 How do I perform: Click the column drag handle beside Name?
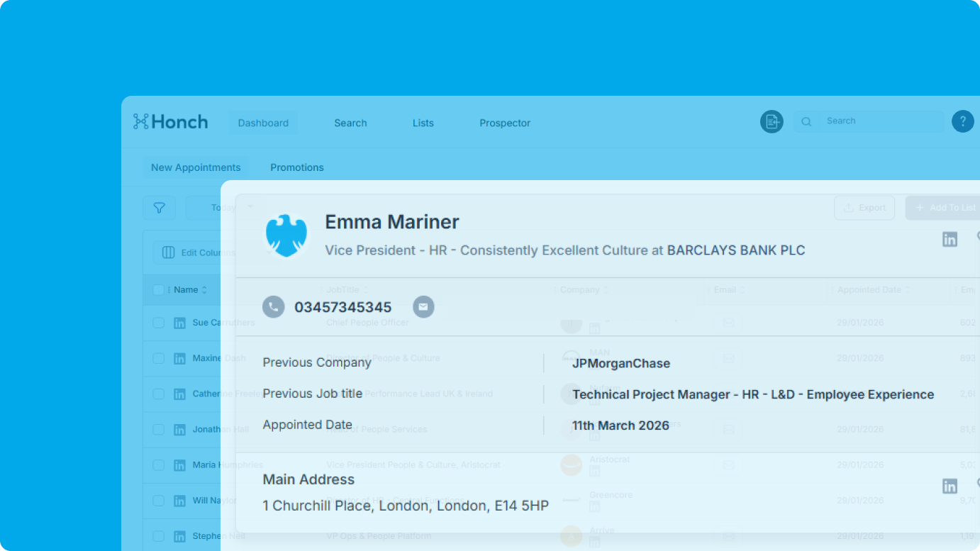(x=169, y=290)
